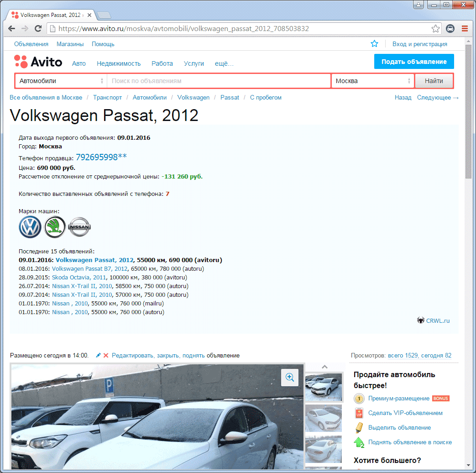The width and height of the screenshot is (476, 473).
Task: Click the CRWL.ru spider icon
Action: click(420, 320)
